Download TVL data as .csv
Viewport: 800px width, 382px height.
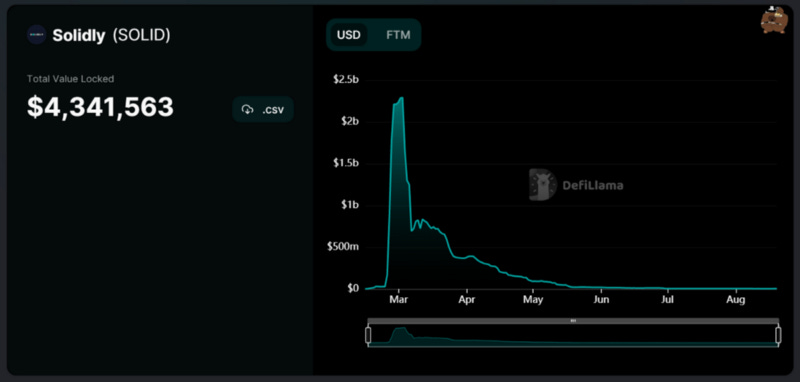coord(263,109)
